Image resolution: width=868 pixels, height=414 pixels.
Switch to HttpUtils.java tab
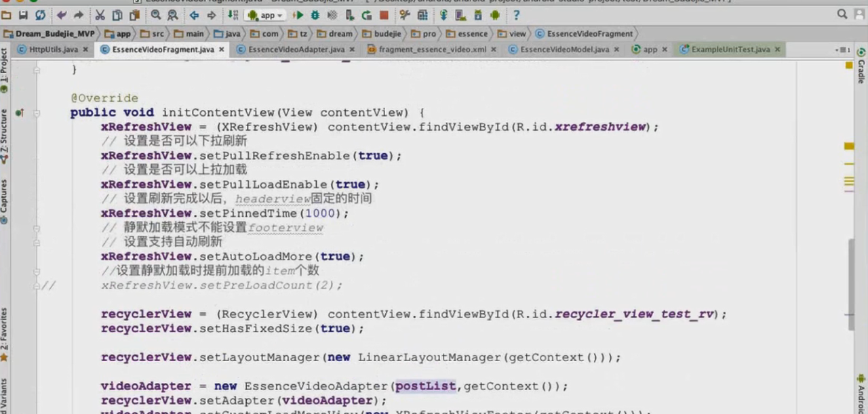(53, 49)
